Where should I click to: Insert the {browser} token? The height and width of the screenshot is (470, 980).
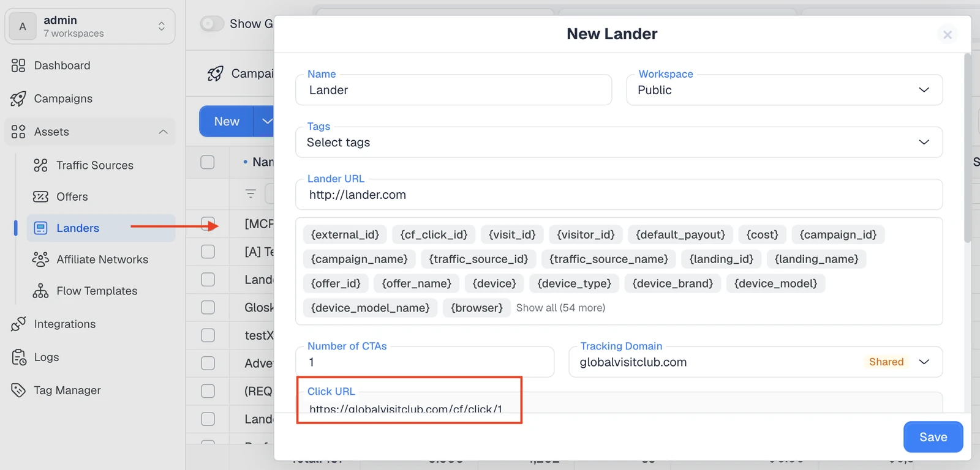[x=477, y=308]
